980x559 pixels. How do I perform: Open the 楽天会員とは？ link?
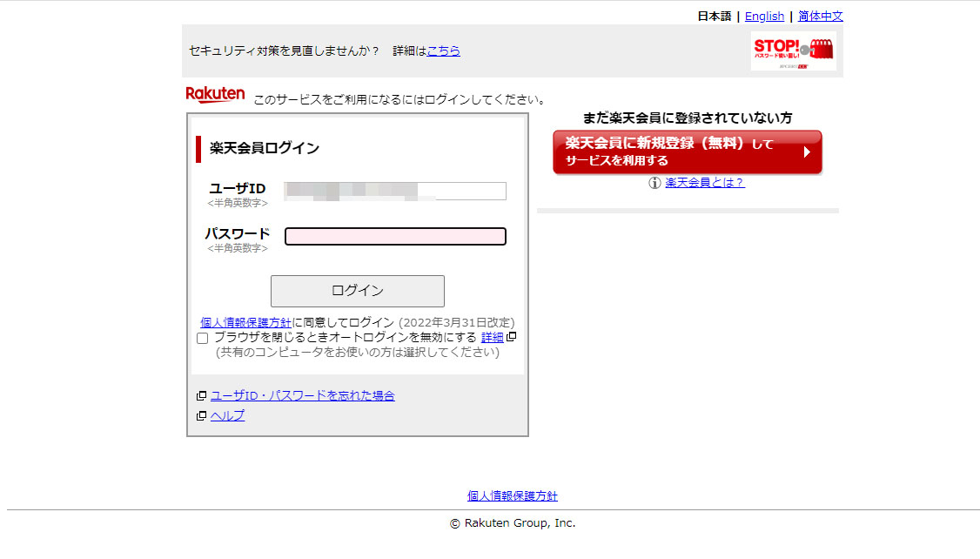click(705, 183)
